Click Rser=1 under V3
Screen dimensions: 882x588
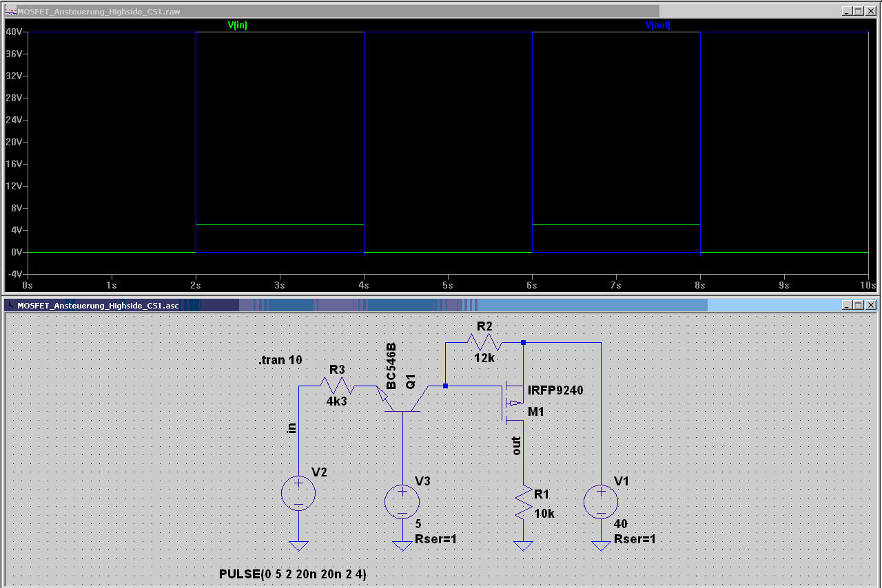(x=435, y=540)
